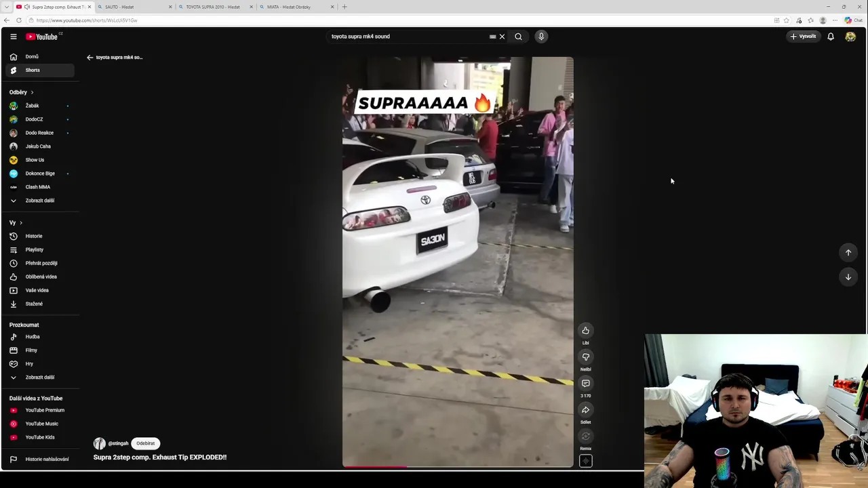Image resolution: width=868 pixels, height=488 pixels.
Task: Expand Zobrazit další under Prozkoumat
Action: pos(40,378)
